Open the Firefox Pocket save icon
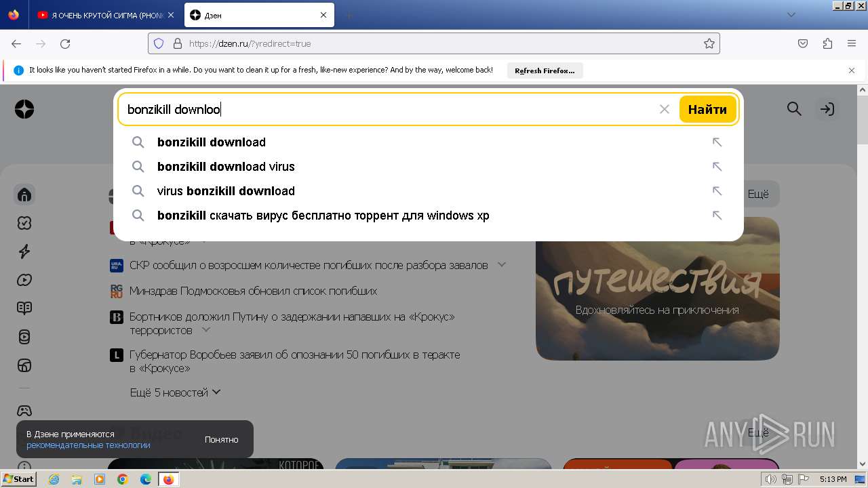The image size is (868, 488). [x=803, y=43]
